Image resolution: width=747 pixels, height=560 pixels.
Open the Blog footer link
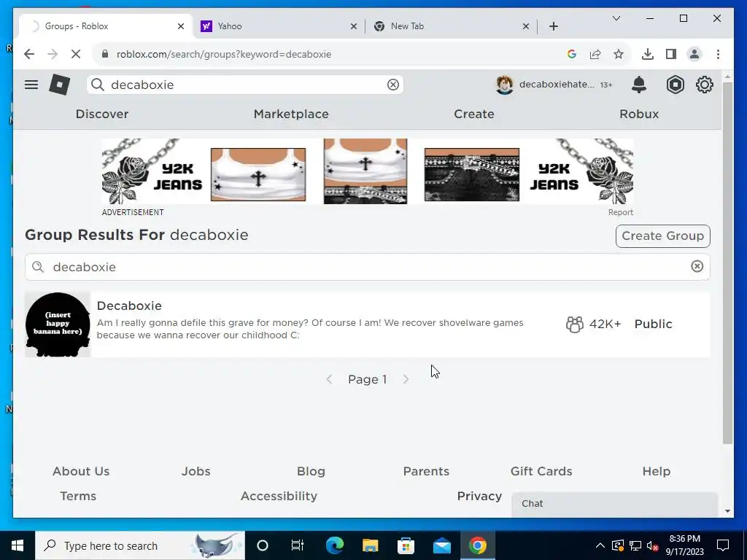(x=311, y=471)
